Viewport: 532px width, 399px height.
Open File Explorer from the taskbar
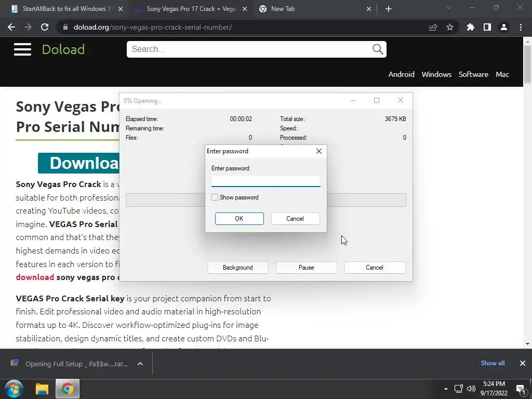(42, 389)
